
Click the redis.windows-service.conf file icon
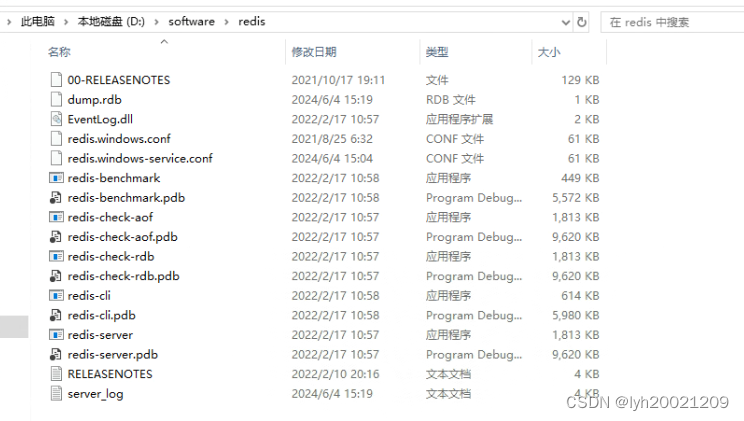click(56, 158)
